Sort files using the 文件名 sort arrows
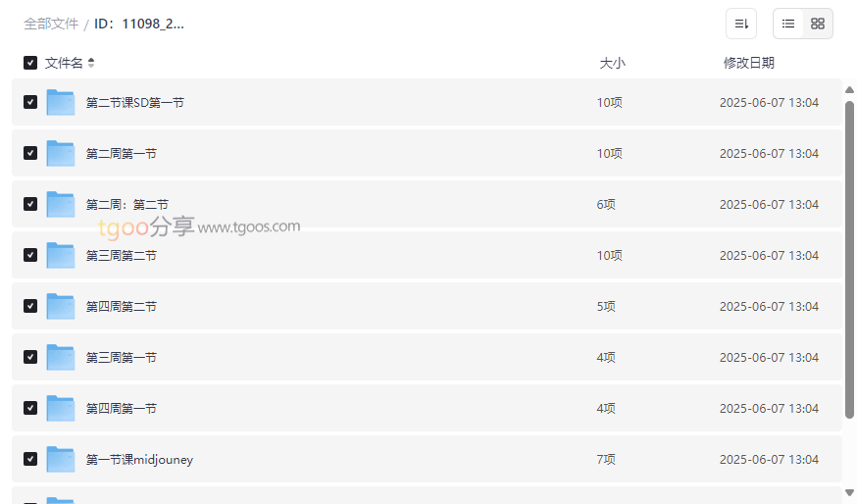This screenshot has height=504, width=857. (x=91, y=63)
